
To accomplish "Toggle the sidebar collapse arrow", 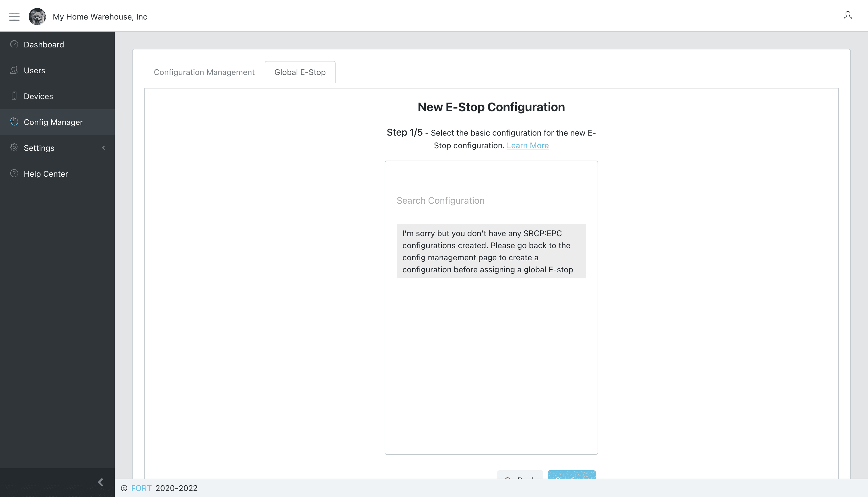I will (101, 481).
